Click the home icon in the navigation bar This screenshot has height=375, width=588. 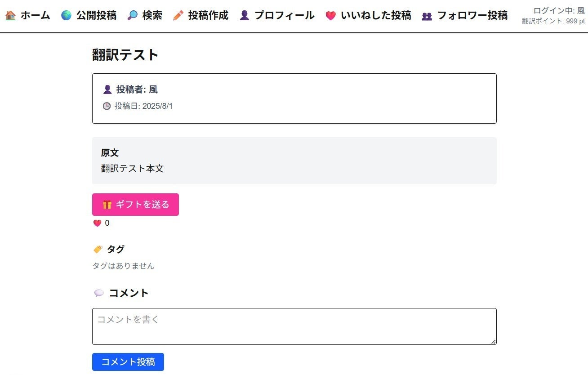[x=10, y=15]
